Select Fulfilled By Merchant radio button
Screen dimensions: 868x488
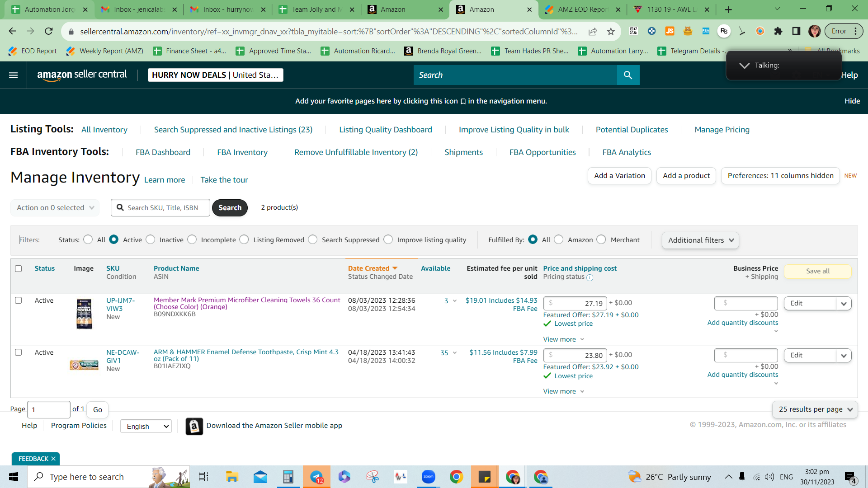pos(601,239)
